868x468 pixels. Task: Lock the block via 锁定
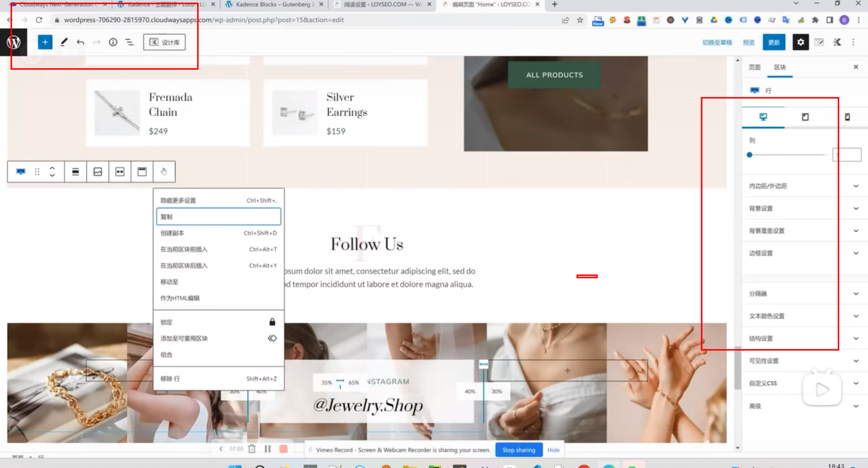tap(218, 322)
